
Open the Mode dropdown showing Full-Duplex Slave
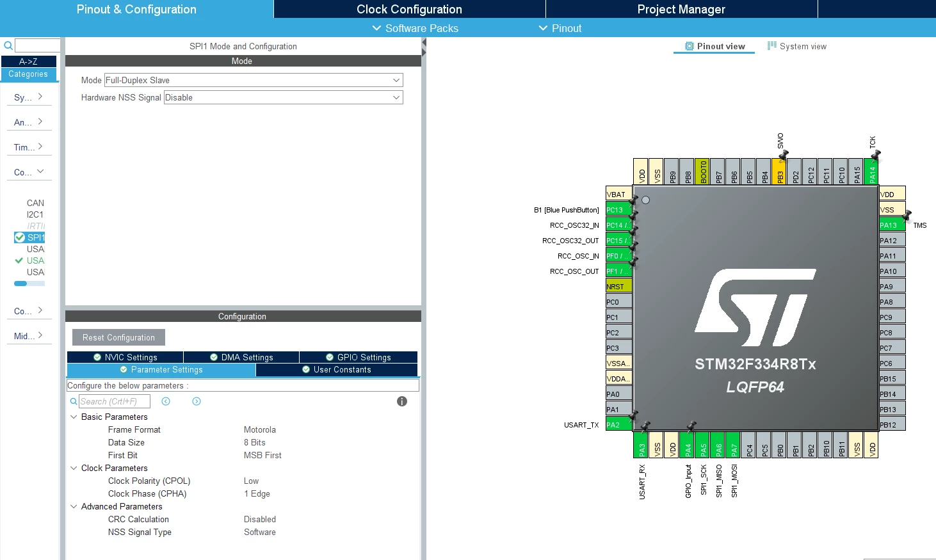click(254, 80)
